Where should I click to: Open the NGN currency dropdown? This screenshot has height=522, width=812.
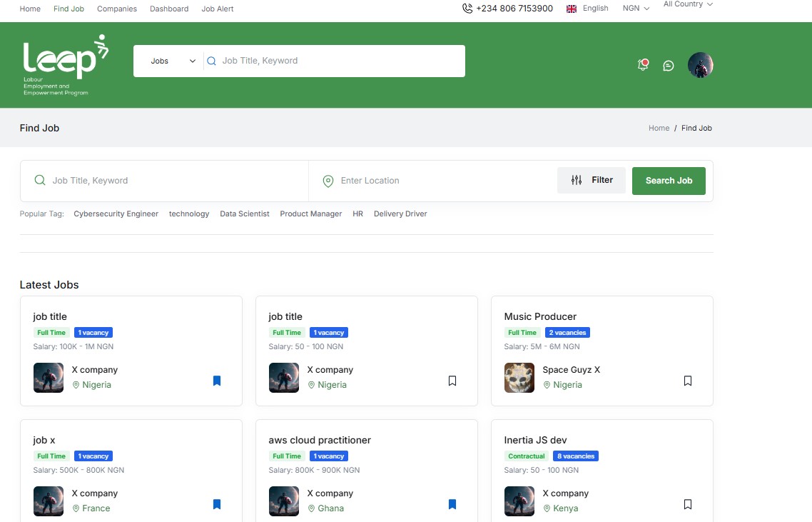pyautogui.click(x=634, y=8)
